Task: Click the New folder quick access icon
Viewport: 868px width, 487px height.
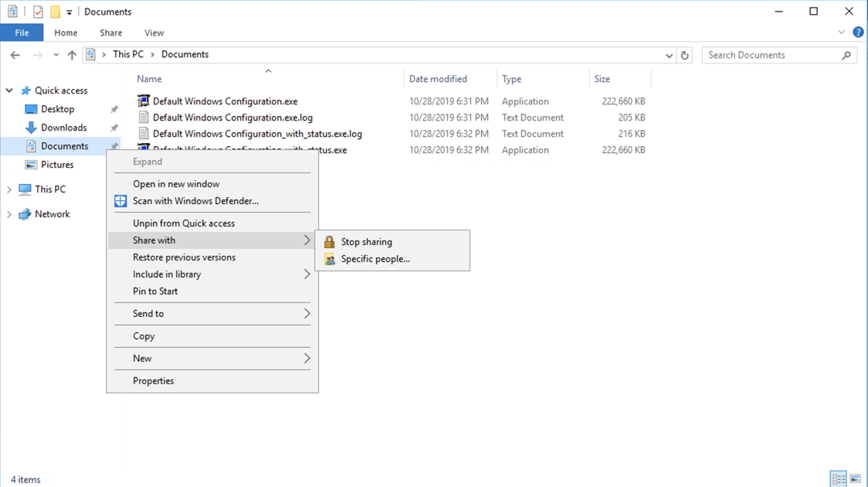Action: click(55, 12)
